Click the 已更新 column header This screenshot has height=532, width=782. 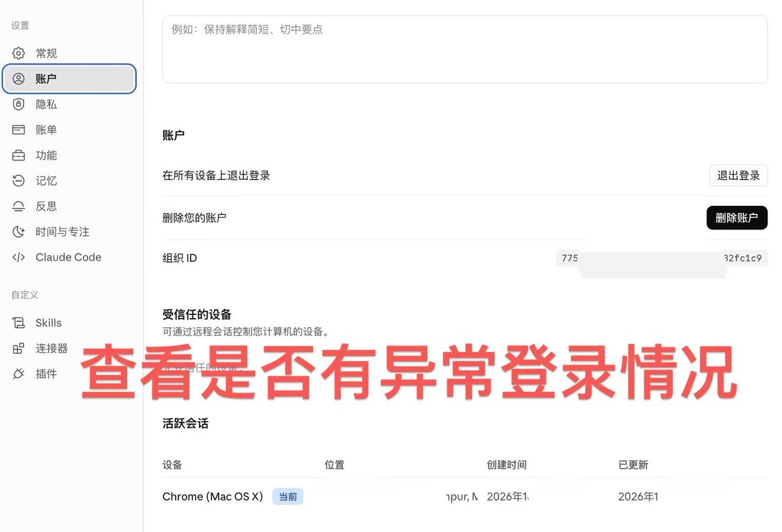[x=633, y=465]
